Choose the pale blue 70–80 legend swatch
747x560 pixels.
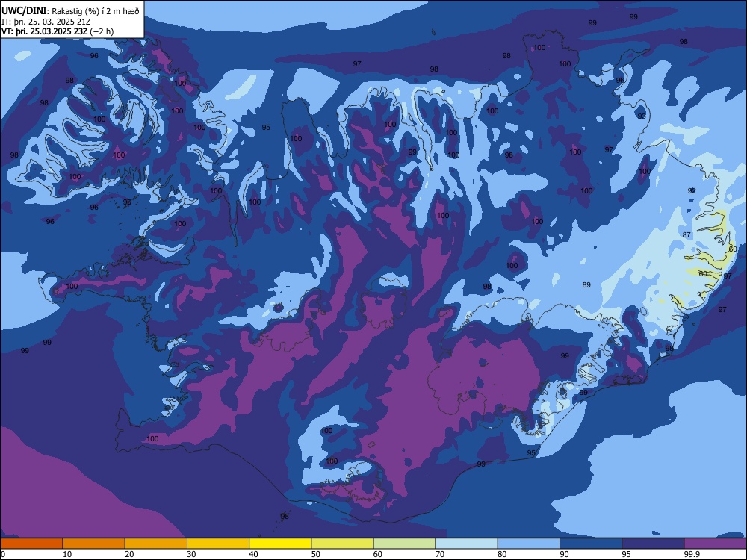(467, 544)
